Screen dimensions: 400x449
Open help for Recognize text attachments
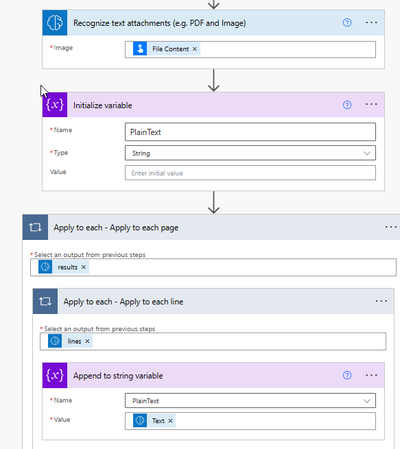[347, 22]
